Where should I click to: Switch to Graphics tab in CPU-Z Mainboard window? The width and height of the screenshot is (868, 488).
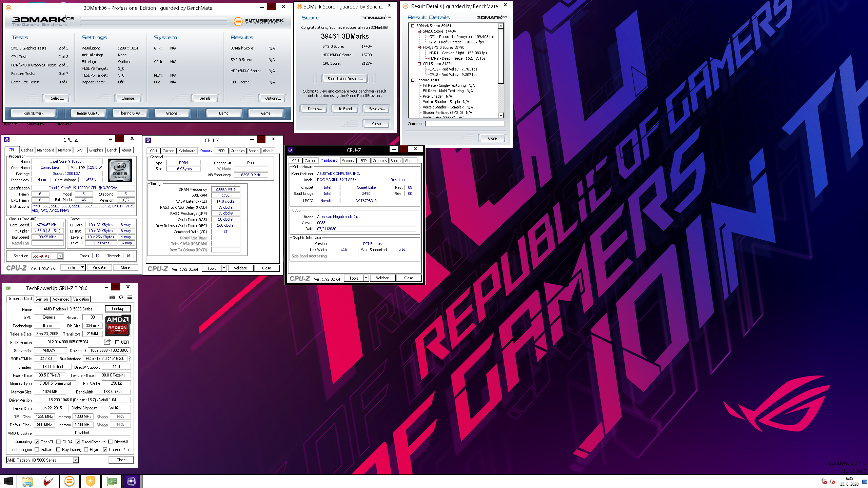click(x=379, y=161)
